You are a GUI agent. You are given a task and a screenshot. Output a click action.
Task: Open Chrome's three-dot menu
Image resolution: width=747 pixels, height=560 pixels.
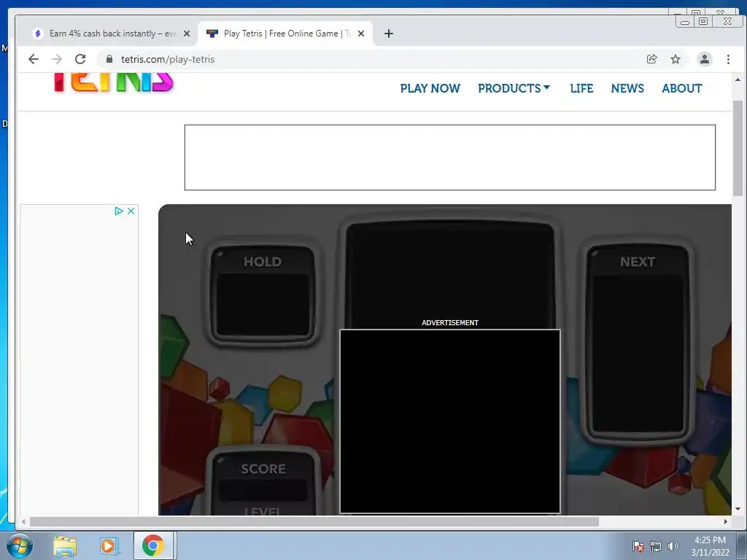point(728,59)
